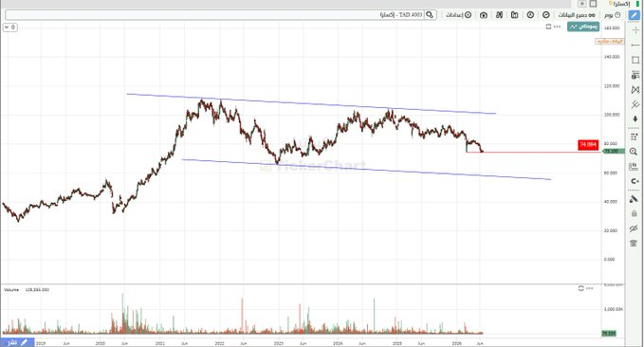Select the arrow marker tool
Screen dimensions: 644x347
635,119
